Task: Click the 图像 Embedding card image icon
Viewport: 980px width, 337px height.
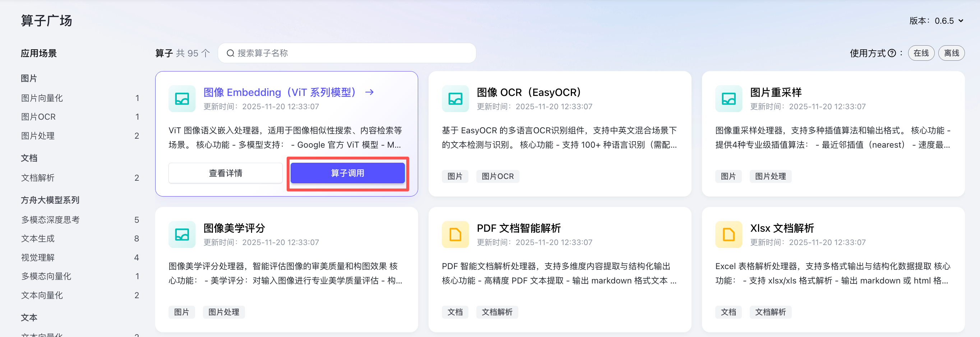Action: (182, 99)
